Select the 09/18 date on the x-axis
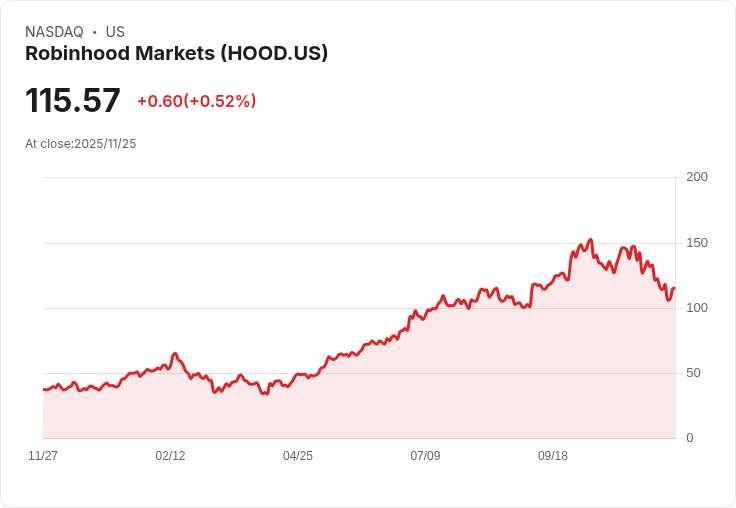This screenshot has height=508, width=736. tap(553, 456)
